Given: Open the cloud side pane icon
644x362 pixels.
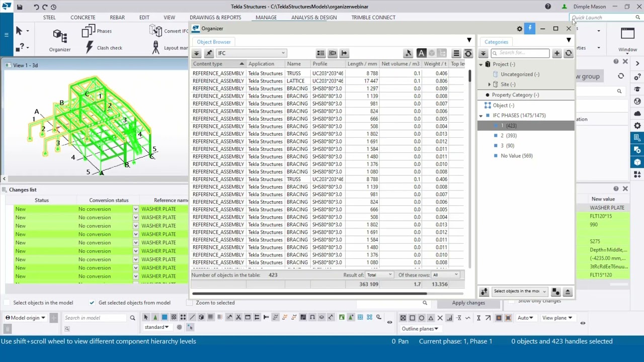Looking at the screenshot, I should coord(637,114).
